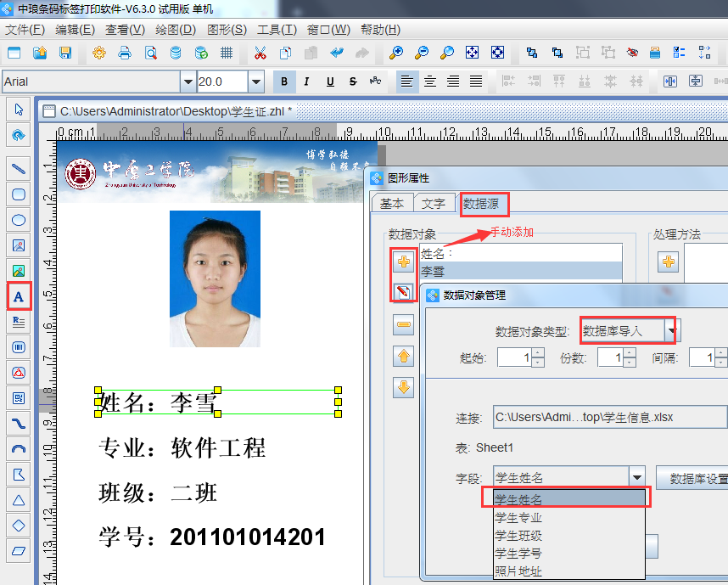Expand the data object type dropdown
The width and height of the screenshot is (728, 585).
(673, 331)
